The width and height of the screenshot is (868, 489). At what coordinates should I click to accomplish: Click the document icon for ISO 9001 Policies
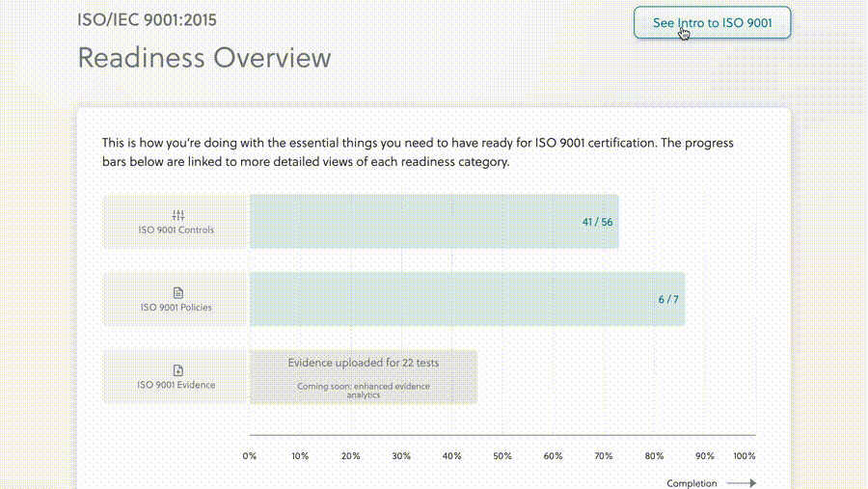click(x=177, y=292)
